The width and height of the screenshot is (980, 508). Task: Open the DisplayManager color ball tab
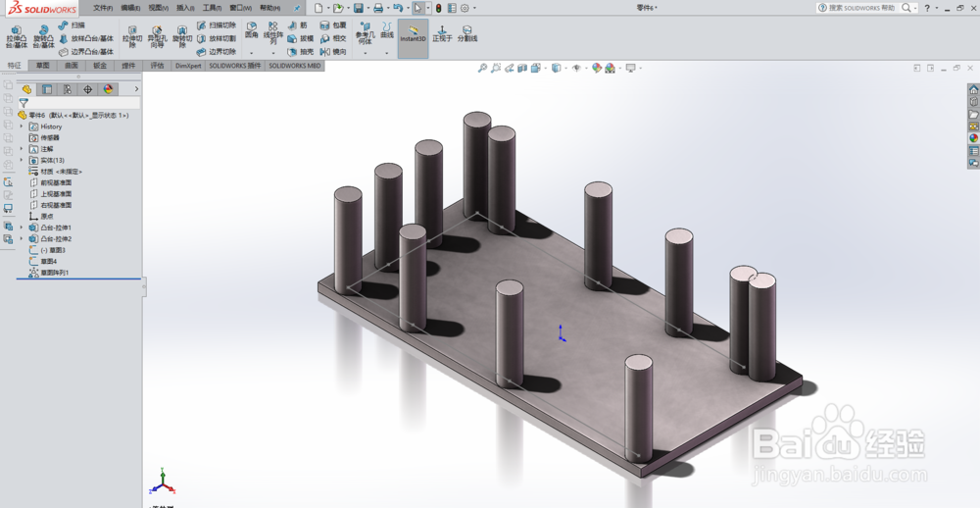tap(108, 89)
